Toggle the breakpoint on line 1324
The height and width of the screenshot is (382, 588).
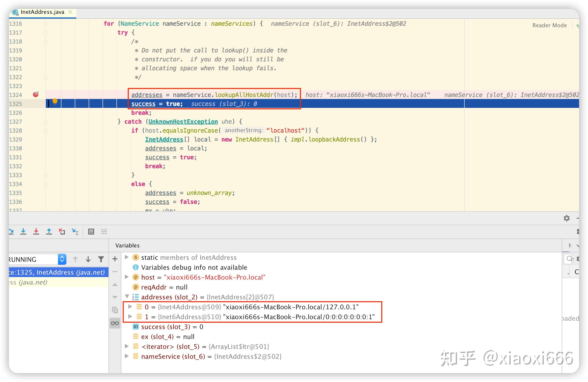[x=36, y=94]
